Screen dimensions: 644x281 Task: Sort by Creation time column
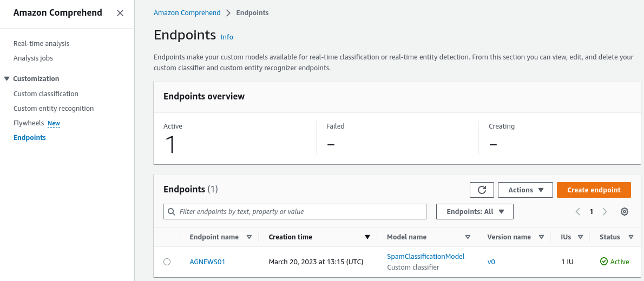[x=367, y=237]
